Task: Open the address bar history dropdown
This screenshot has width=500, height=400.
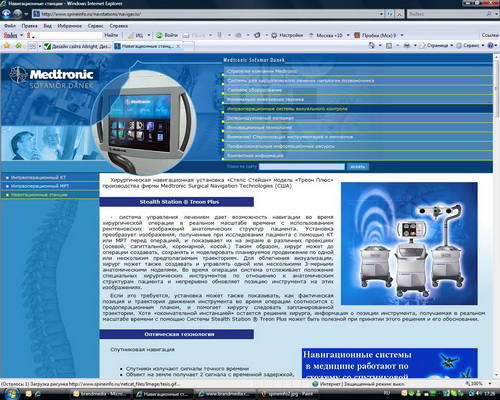Action: tap(381, 14)
